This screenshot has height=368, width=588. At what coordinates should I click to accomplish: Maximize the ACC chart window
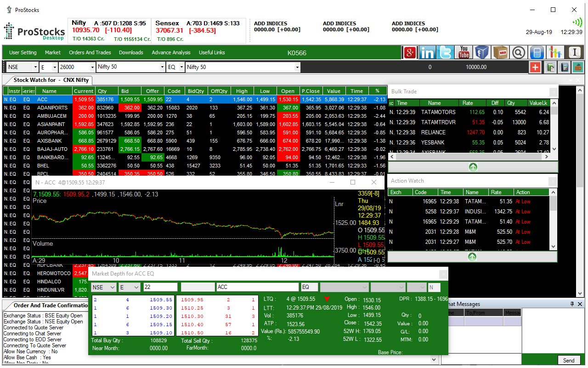[x=353, y=182]
